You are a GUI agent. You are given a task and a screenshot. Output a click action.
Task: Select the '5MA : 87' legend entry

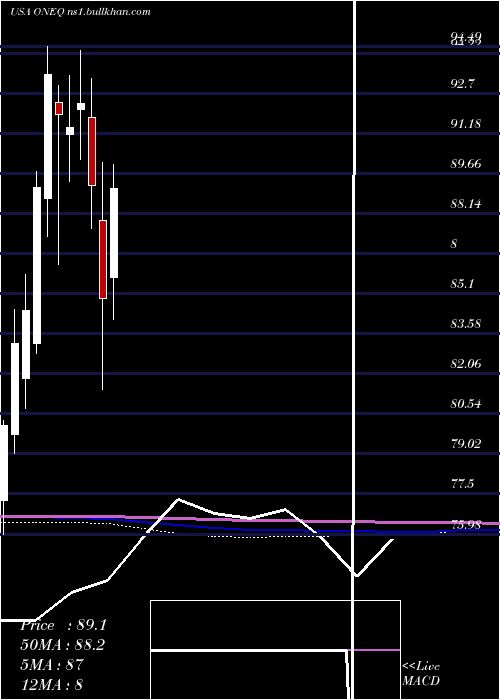(52, 665)
